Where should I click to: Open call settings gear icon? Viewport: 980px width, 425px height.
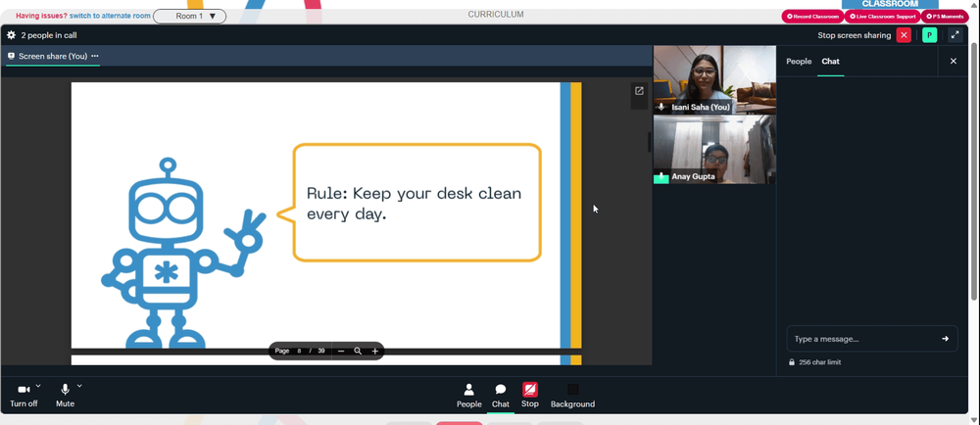(11, 35)
